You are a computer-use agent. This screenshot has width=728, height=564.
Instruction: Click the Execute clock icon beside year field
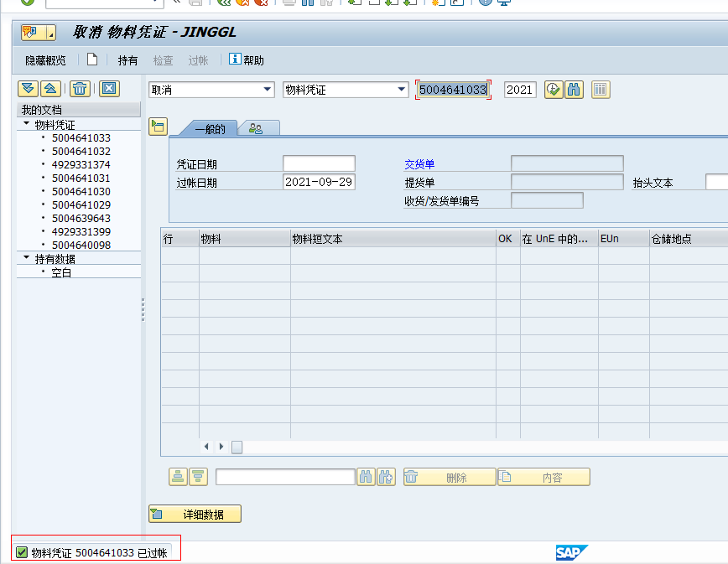(554, 89)
